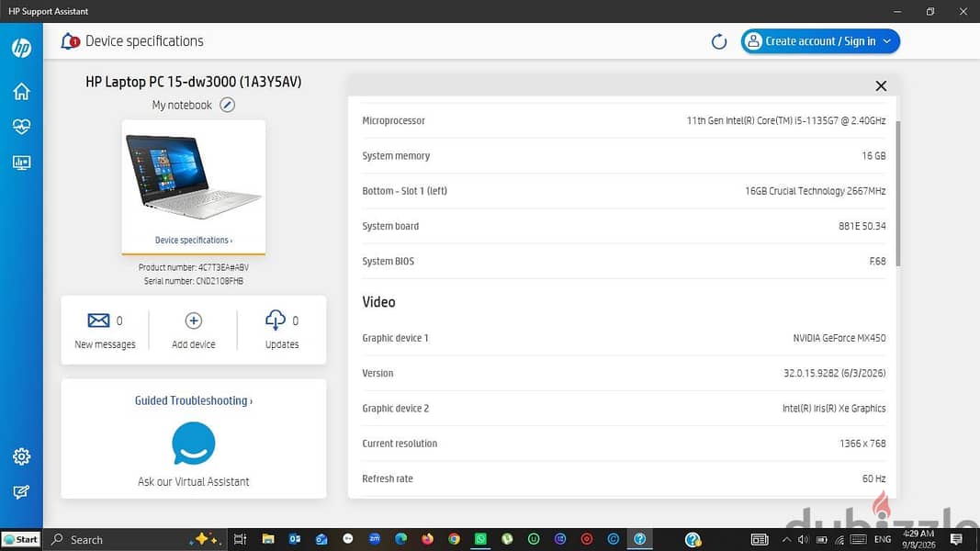Screen dimensions: 980x551
Task: Select Current resolution value '1366 x 768'
Action: pyautogui.click(x=862, y=444)
